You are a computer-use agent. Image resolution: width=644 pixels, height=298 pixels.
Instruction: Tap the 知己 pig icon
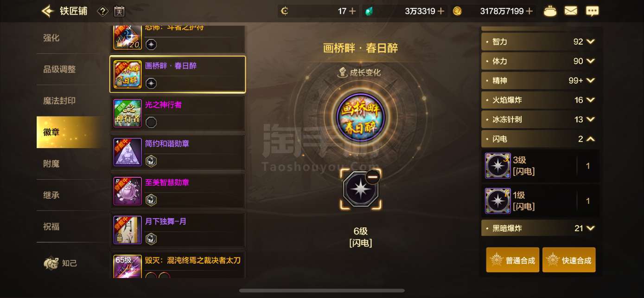(51, 263)
